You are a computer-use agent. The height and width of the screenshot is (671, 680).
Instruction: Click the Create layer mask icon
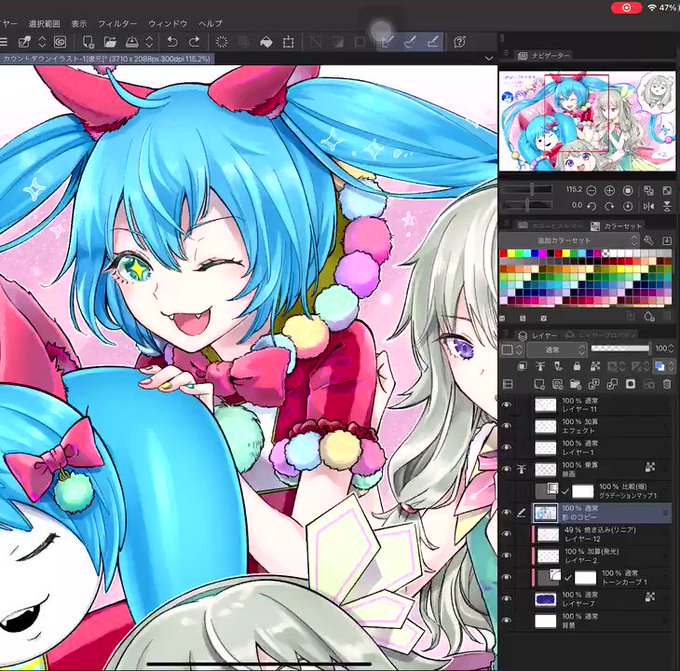tap(631, 384)
